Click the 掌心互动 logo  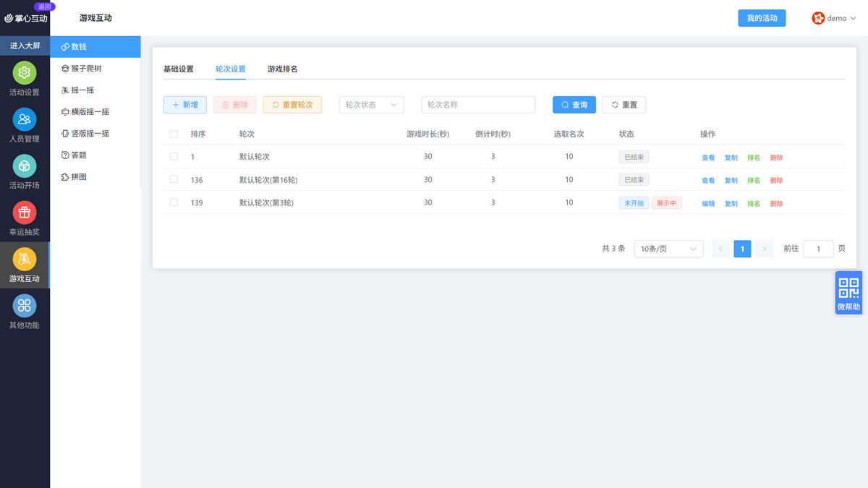click(x=26, y=18)
